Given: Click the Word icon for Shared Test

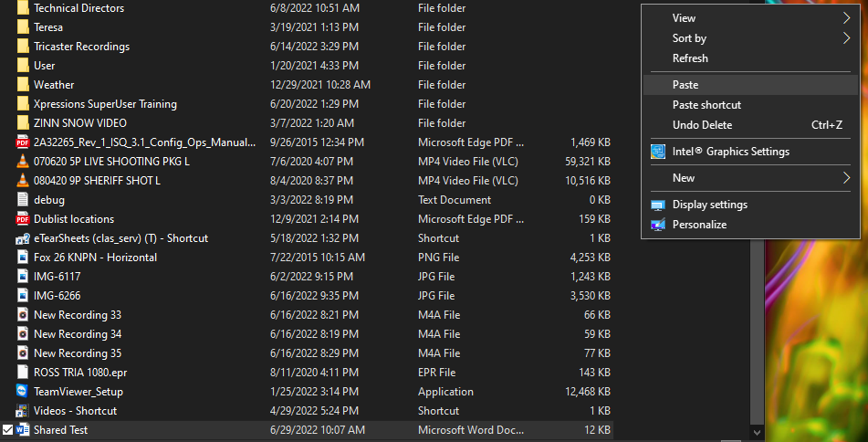Looking at the screenshot, I should (x=23, y=430).
